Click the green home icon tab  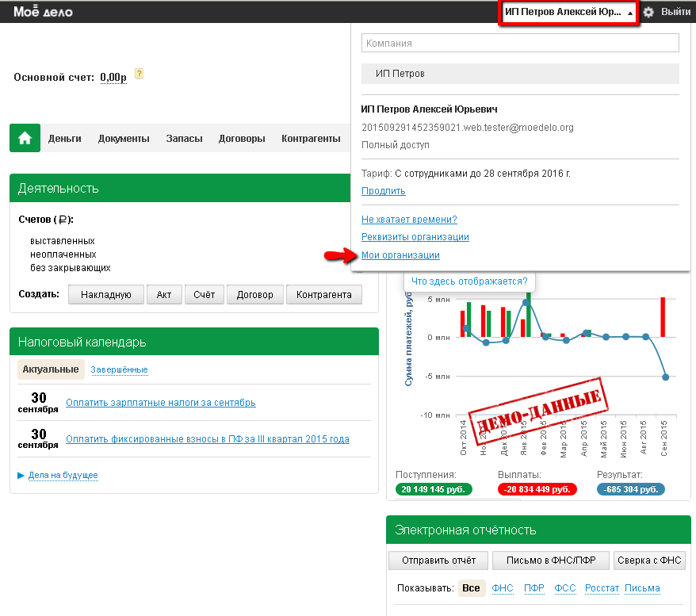click(25, 138)
